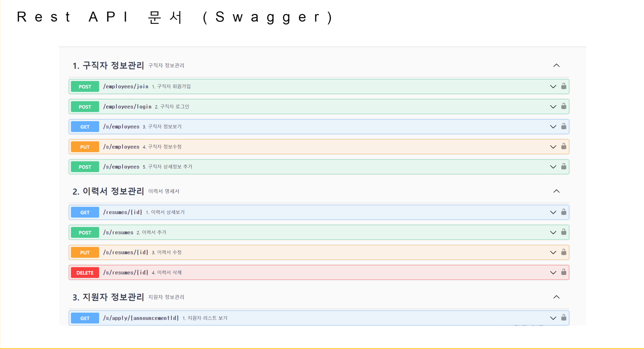Click authorization lock on GET /s/employees

point(563,126)
